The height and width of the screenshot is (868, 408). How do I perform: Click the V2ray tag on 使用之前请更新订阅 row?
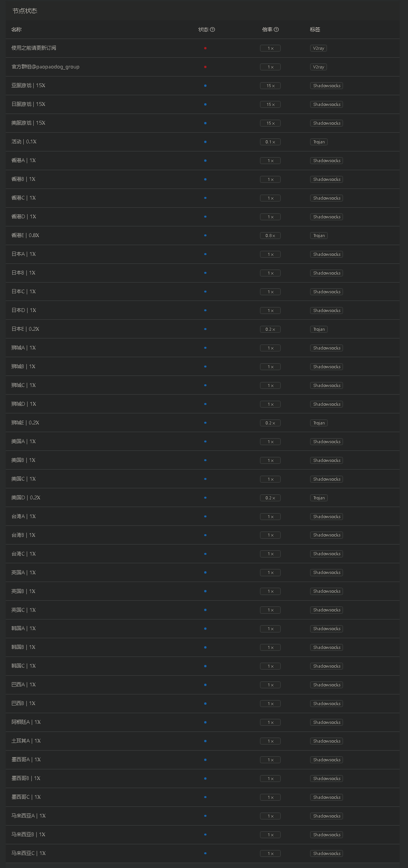319,48
